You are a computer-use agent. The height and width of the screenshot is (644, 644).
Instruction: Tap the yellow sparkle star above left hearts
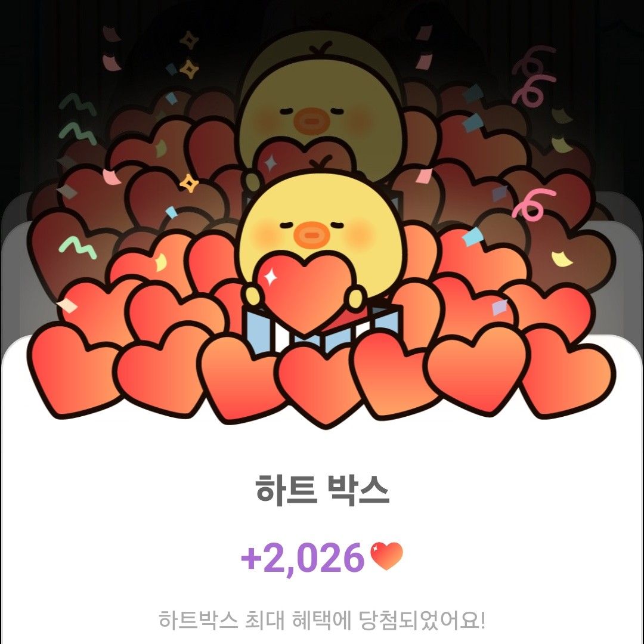click(x=190, y=183)
